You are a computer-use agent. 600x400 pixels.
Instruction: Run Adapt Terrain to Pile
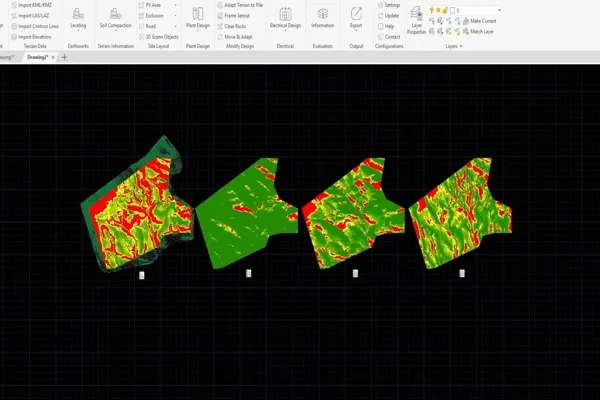[x=240, y=5]
